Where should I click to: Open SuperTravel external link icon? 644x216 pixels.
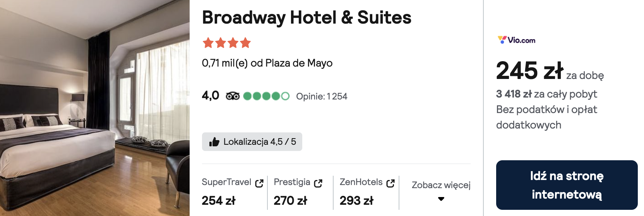click(x=259, y=183)
